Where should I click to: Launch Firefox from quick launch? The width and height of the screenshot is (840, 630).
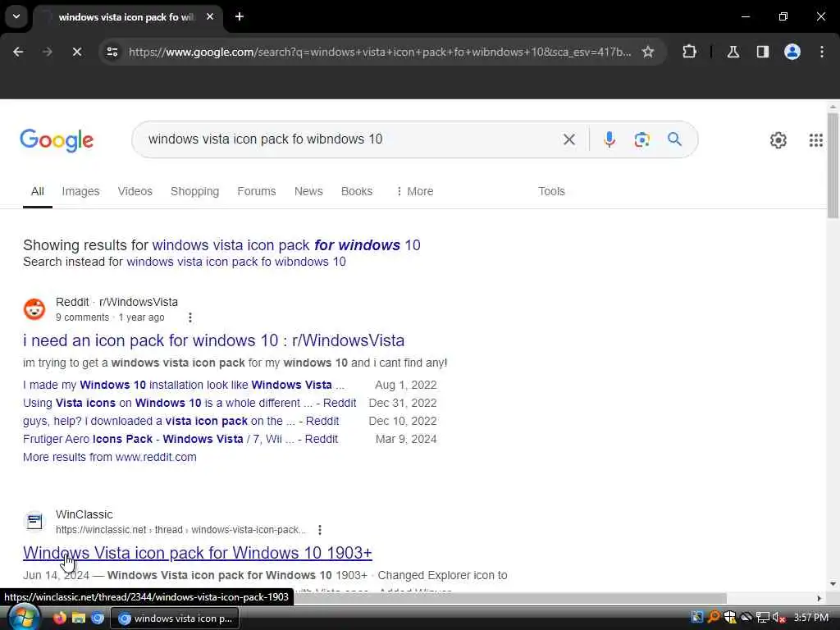pos(59,618)
